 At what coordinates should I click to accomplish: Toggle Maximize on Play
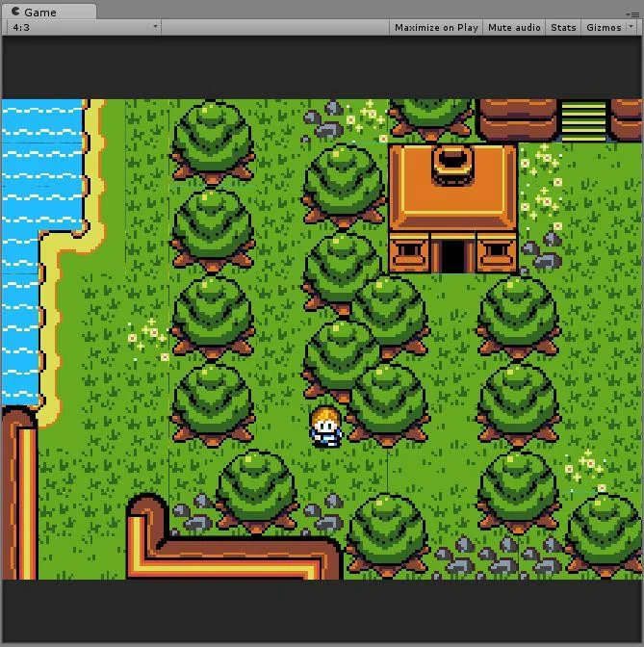[x=436, y=27]
